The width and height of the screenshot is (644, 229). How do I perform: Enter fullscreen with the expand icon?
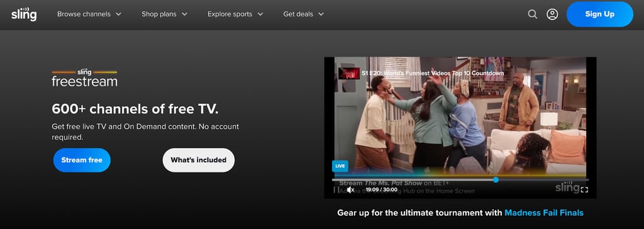(584, 189)
